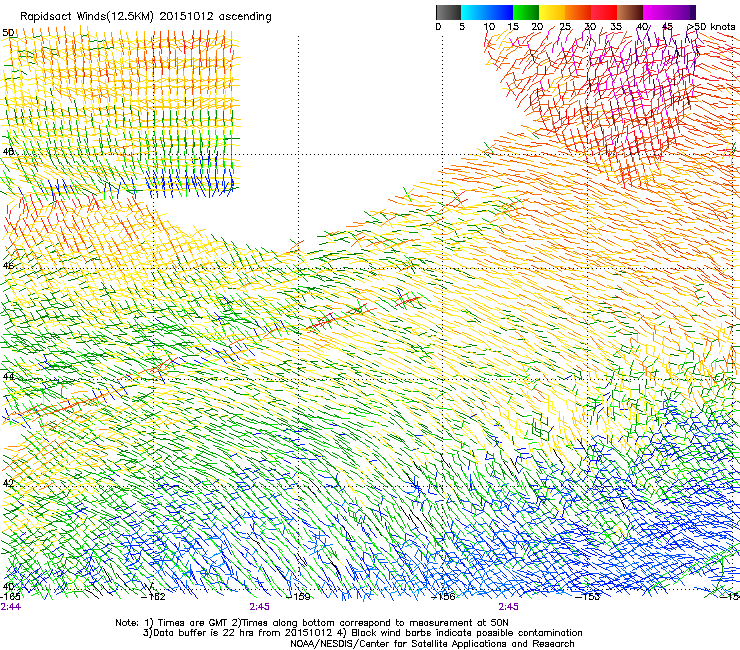Click the "2:45" time stamp right of -156
The height and width of the screenshot is (650, 740).
pos(508,607)
